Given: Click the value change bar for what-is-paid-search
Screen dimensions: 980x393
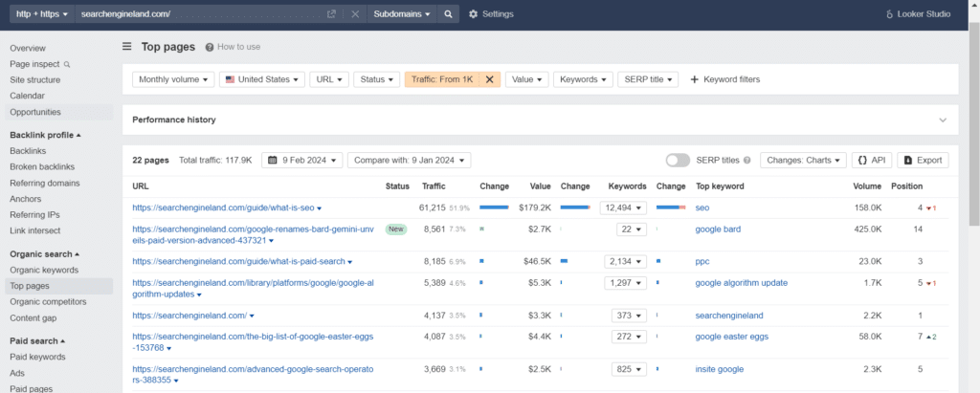Looking at the screenshot, I should (x=564, y=260).
